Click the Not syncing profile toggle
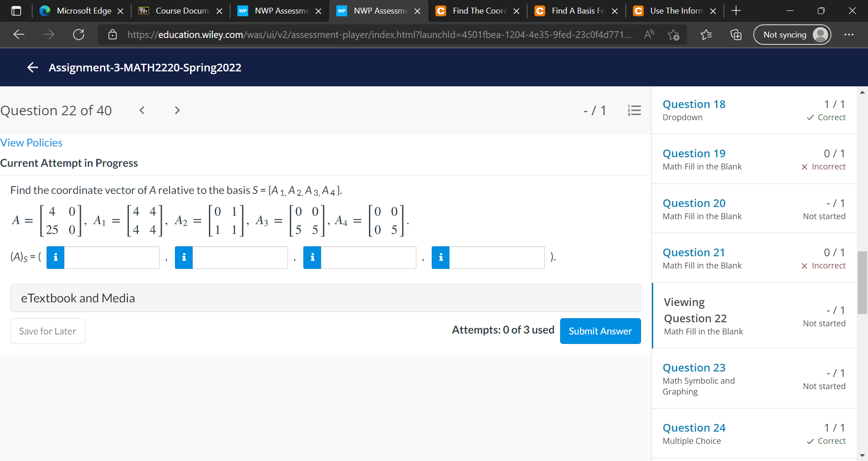Screen dimensions: 868x461 coord(785,34)
